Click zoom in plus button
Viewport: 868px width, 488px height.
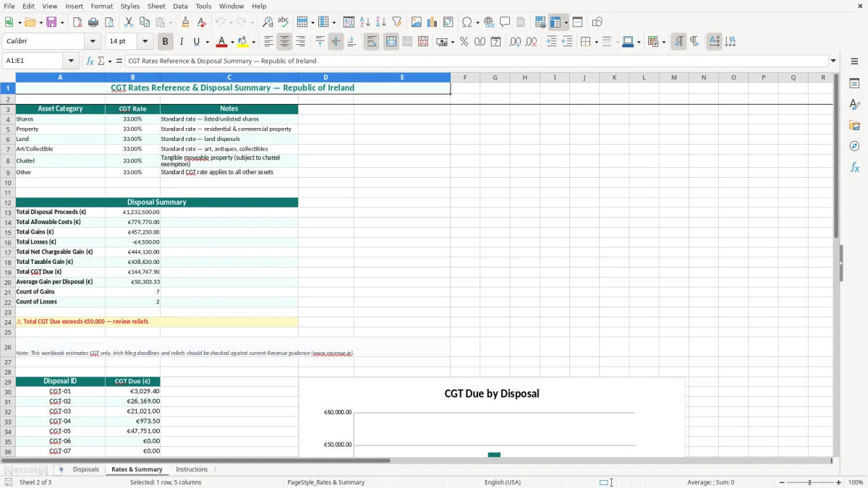839,482
